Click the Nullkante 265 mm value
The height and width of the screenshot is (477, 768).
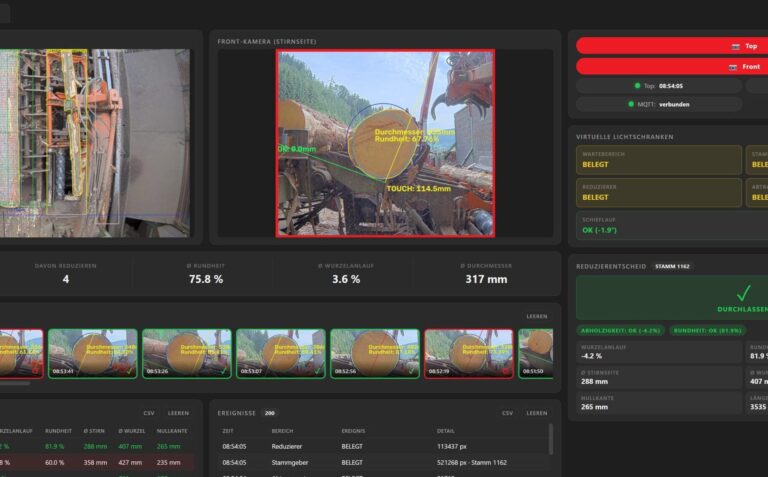[x=594, y=407]
